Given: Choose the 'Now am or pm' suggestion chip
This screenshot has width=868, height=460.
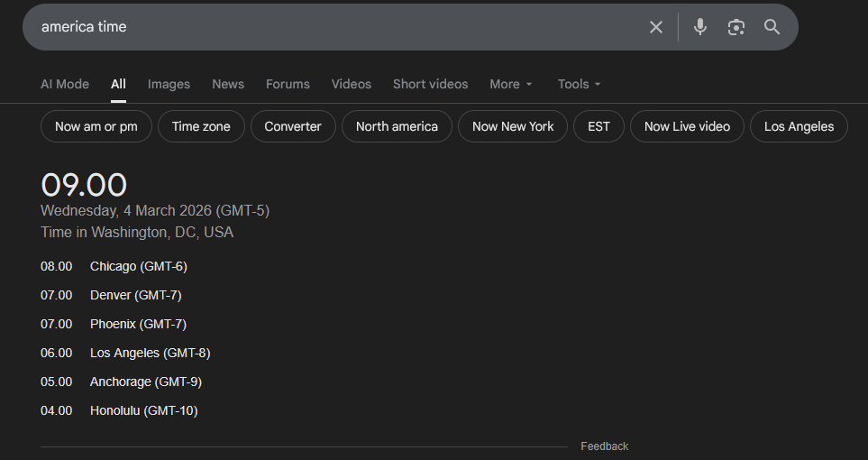Looking at the screenshot, I should coord(96,126).
